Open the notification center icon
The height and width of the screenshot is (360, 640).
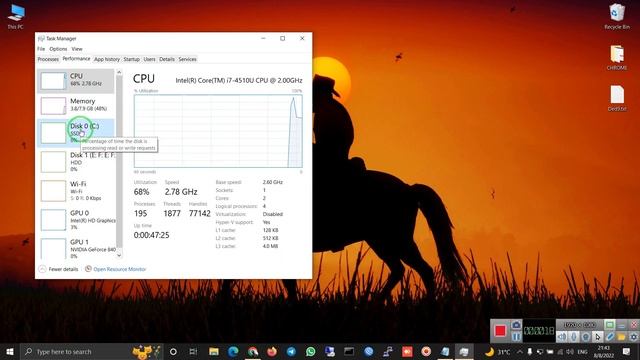click(x=627, y=351)
